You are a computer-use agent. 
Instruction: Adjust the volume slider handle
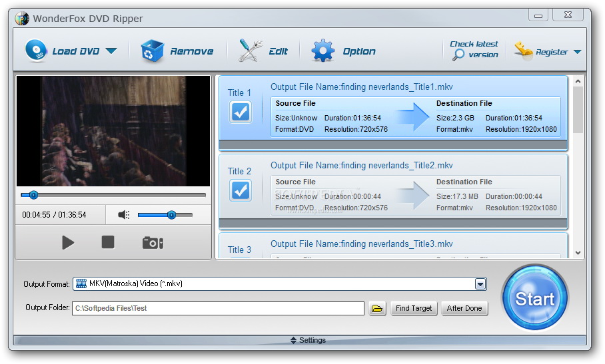172,215
